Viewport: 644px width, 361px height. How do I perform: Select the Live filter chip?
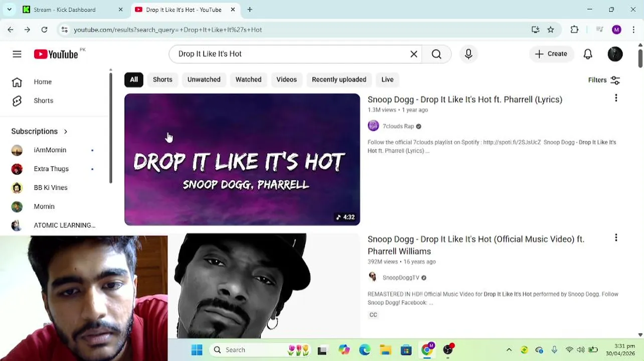pyautogui.click(x=387, y=80)
